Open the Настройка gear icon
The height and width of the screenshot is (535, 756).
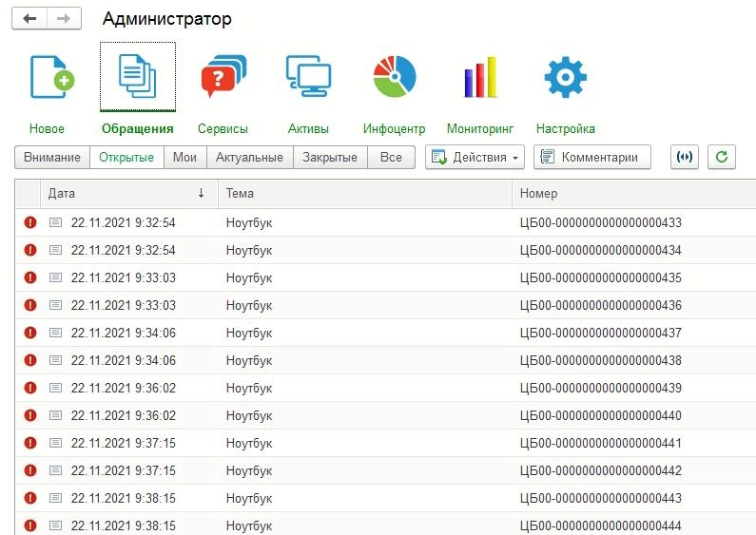[566, 77]
